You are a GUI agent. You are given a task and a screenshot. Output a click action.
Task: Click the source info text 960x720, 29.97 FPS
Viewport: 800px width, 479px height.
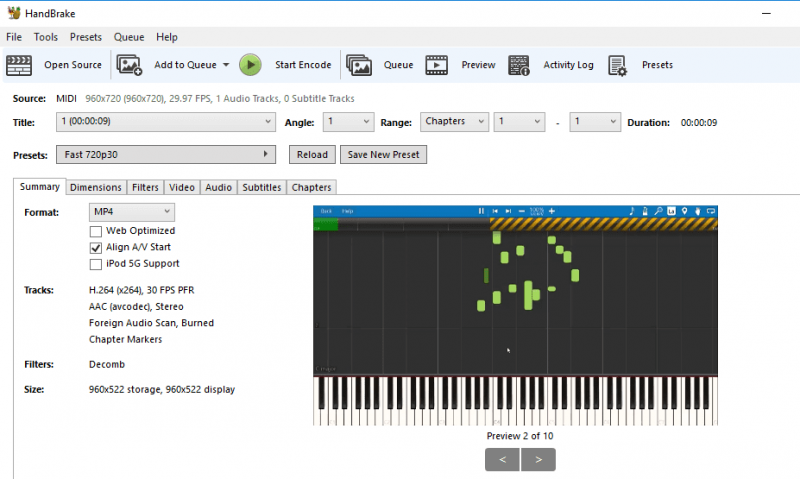point(219,98)
